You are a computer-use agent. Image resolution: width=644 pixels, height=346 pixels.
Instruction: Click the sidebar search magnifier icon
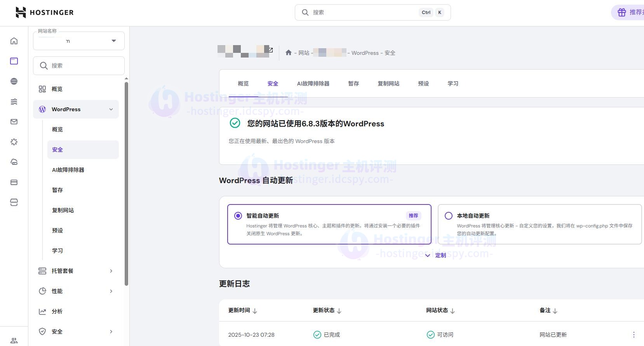44,66
